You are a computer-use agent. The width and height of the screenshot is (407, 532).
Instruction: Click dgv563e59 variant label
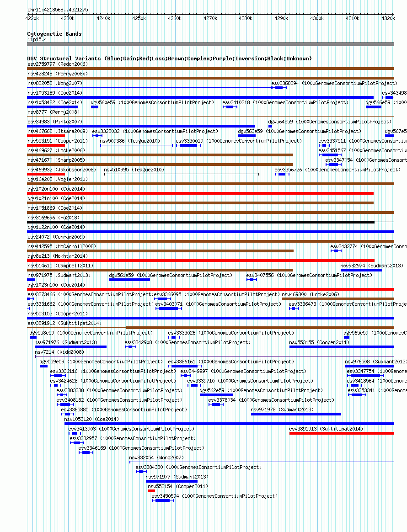click(300, 131)
